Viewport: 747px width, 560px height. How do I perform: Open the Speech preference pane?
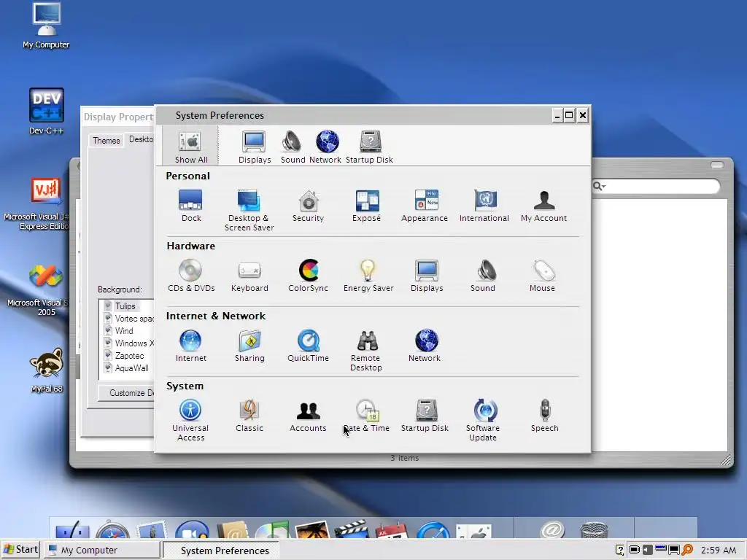click(x=544, y=415)
